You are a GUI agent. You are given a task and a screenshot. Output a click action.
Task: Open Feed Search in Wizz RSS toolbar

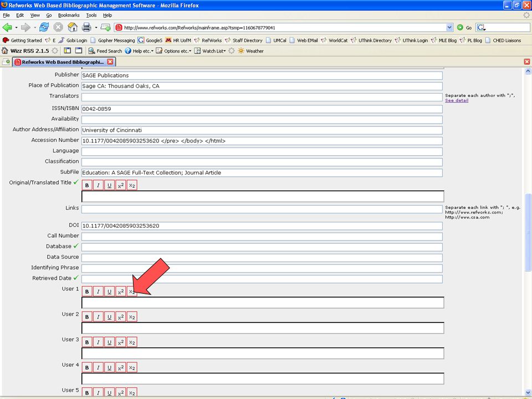[105, 51]
